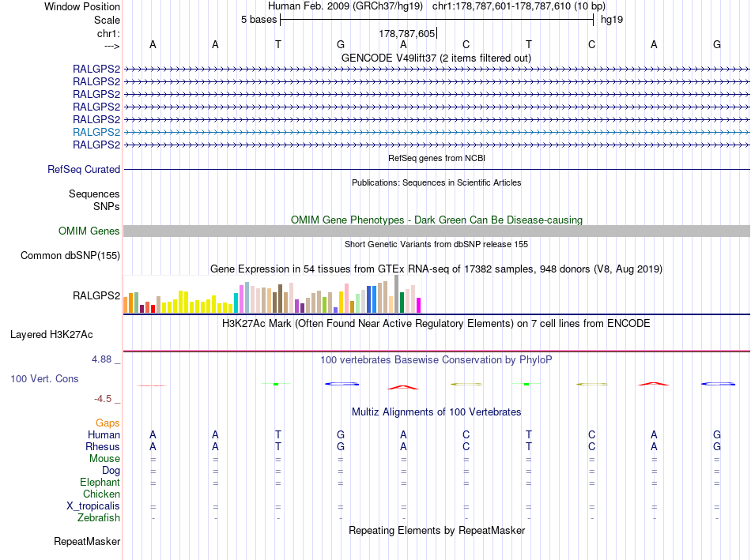The height and width of the screenshot is (560, 751).
Task: Open 'Multiz Alignments of 100 Vertebrates' title
Action: coord(436,412)
